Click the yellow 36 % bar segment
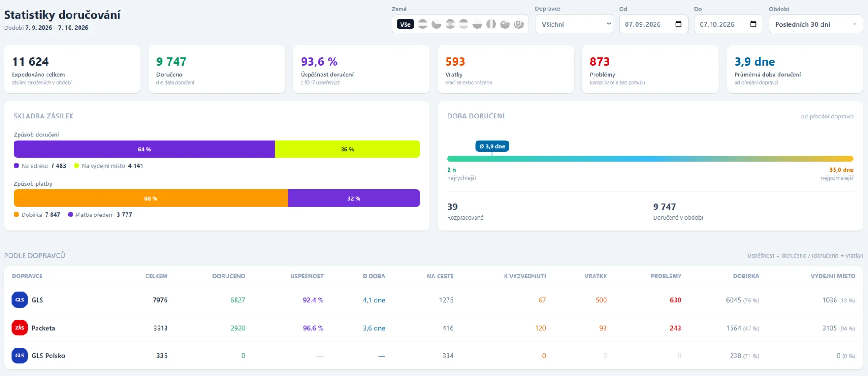 pyautogui.click(x=347, y=149)
